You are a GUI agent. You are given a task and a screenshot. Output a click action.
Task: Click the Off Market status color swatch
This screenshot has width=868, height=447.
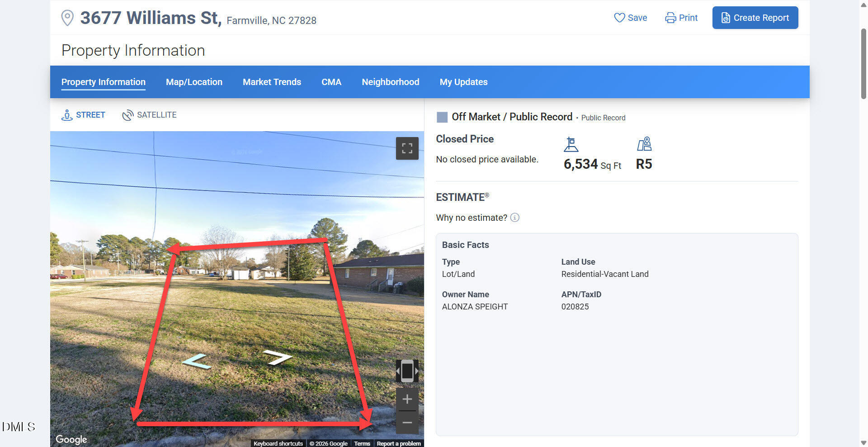pyautogui.click(x=442, y=117)
